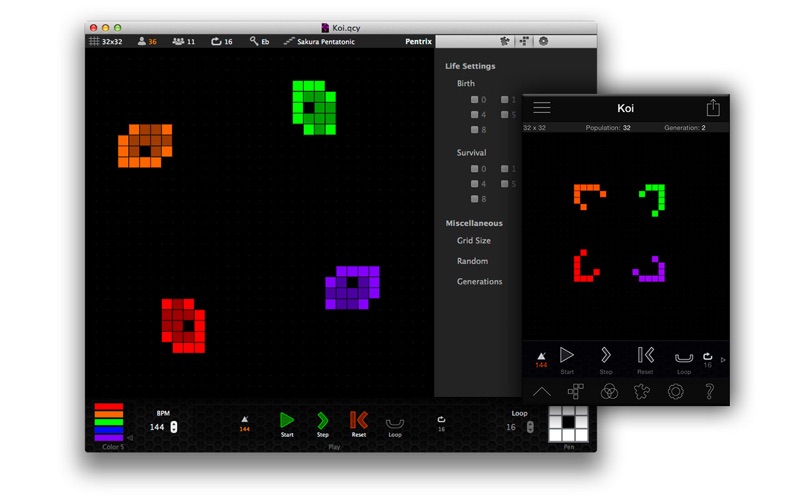Click the Step chevron in mobile Koi window
The width and height of the screenshot is (800, 500).
(606, 355)
